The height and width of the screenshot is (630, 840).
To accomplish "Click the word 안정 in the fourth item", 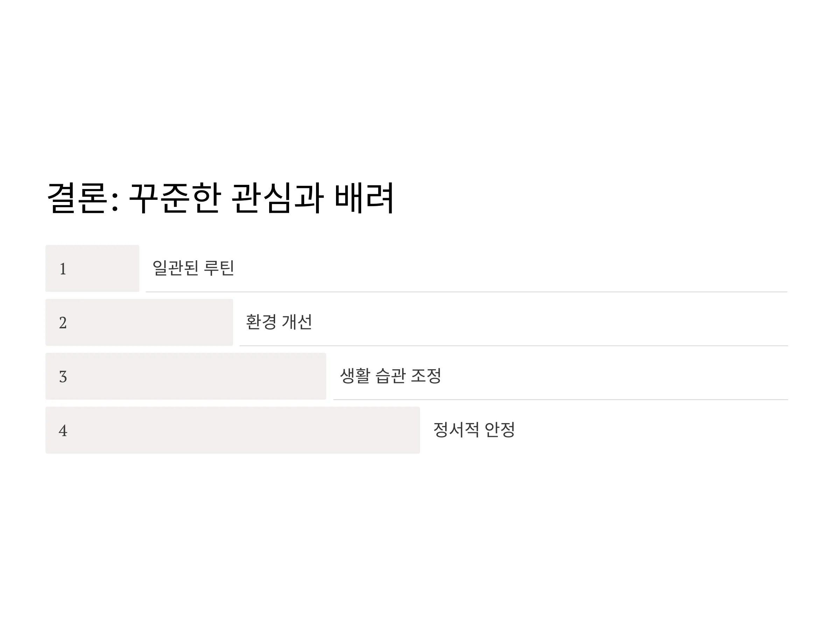I will tap(500, 429).
